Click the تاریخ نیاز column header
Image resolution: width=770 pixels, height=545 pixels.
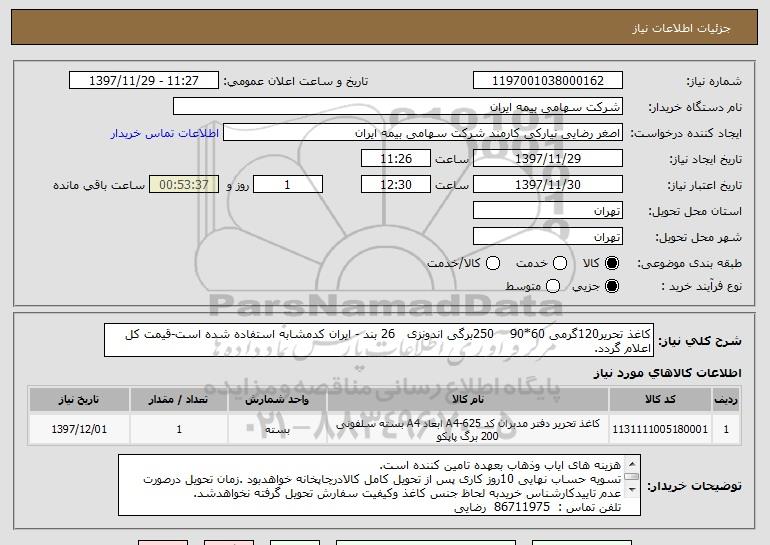coord(79,400)
